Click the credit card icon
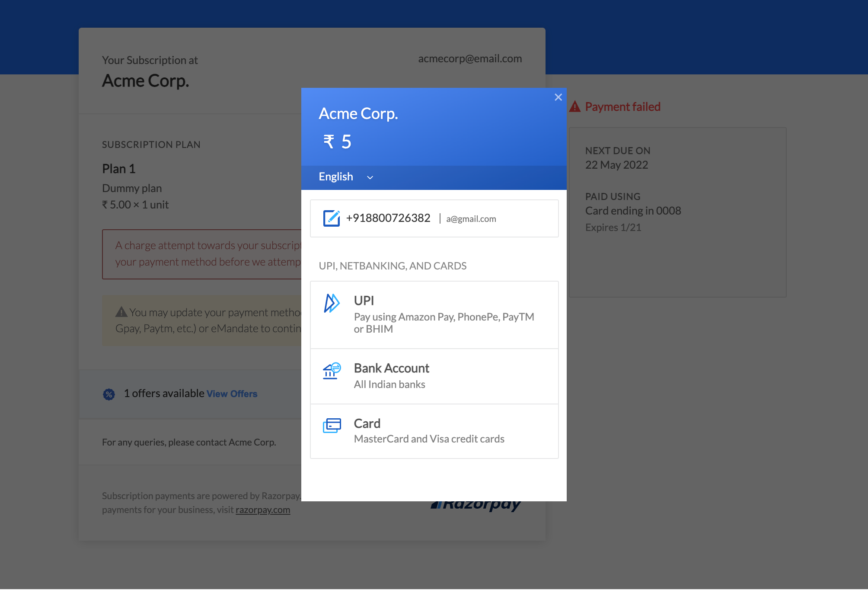The image size is (868, 590). tap(332, 426)
